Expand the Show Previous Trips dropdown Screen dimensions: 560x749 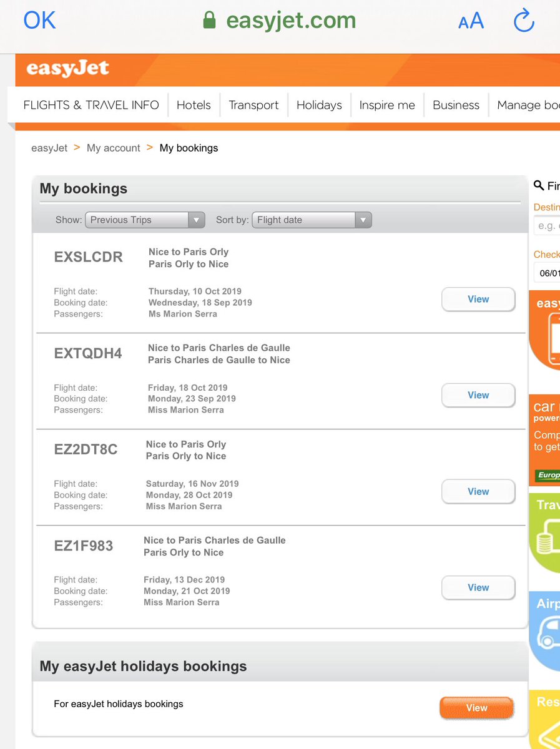146,220
